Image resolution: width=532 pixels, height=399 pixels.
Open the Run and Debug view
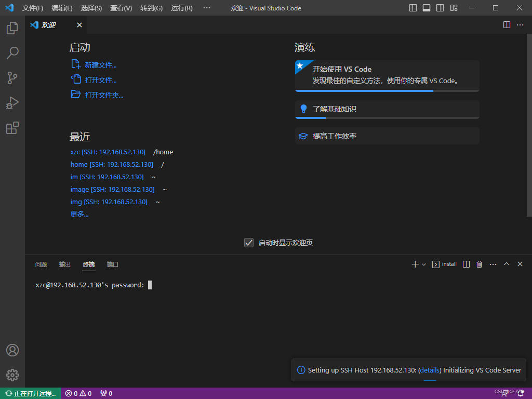click(x=12, y=103)
